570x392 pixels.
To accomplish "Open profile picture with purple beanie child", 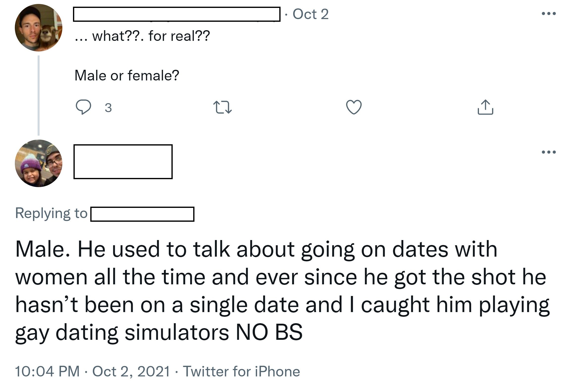I will [39, 163].
